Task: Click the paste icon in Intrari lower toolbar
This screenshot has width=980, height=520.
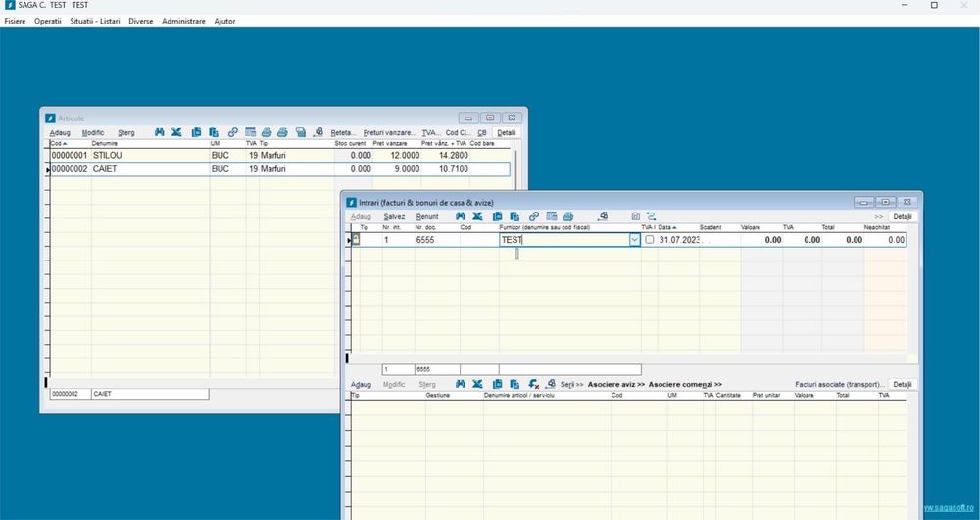Action: pos(515,384)
